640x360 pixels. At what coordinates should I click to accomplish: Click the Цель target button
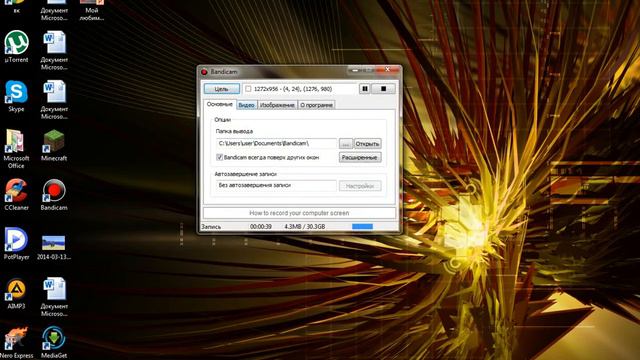(x=222, y=89)
